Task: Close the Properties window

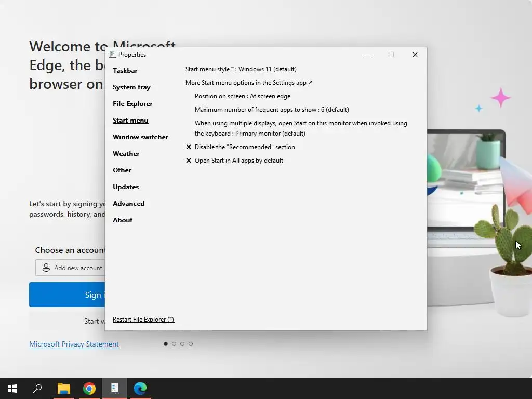Action: (x=415, y=55)
